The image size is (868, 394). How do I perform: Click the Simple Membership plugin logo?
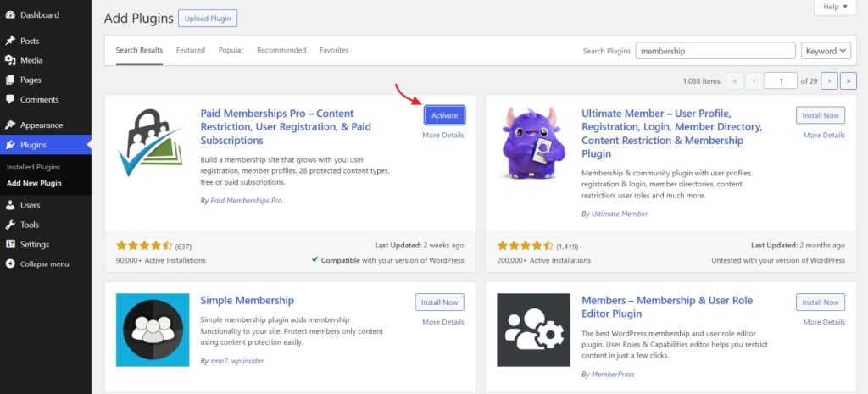click(153, 330)
